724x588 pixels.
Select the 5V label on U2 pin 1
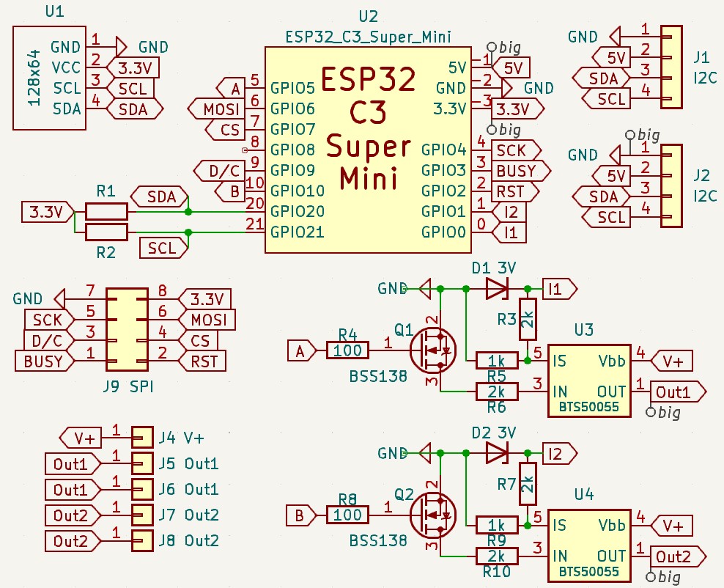click(x=511, y=68)
